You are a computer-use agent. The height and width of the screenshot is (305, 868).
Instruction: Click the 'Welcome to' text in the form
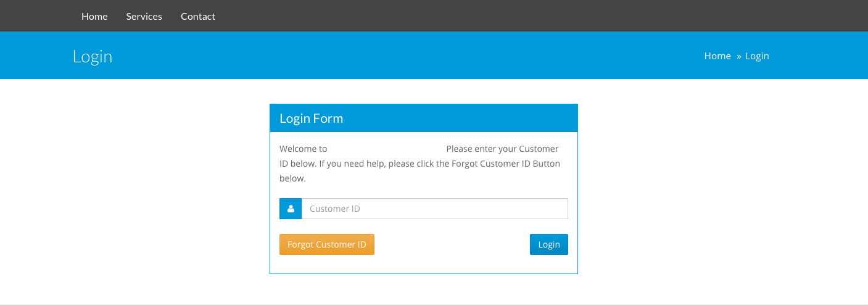(x=303, y=149)
